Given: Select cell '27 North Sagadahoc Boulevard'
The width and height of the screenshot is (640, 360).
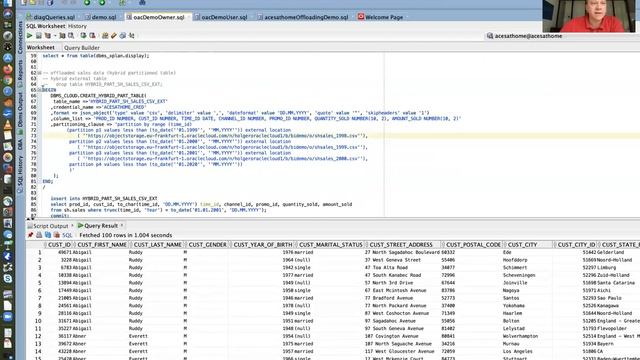Looking at the screenshot, I should (402, 252).
